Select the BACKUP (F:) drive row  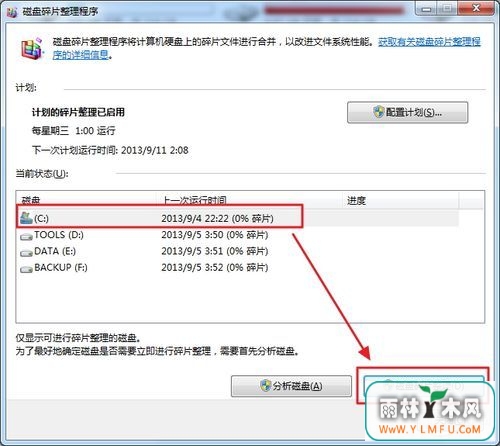point(238,268)
